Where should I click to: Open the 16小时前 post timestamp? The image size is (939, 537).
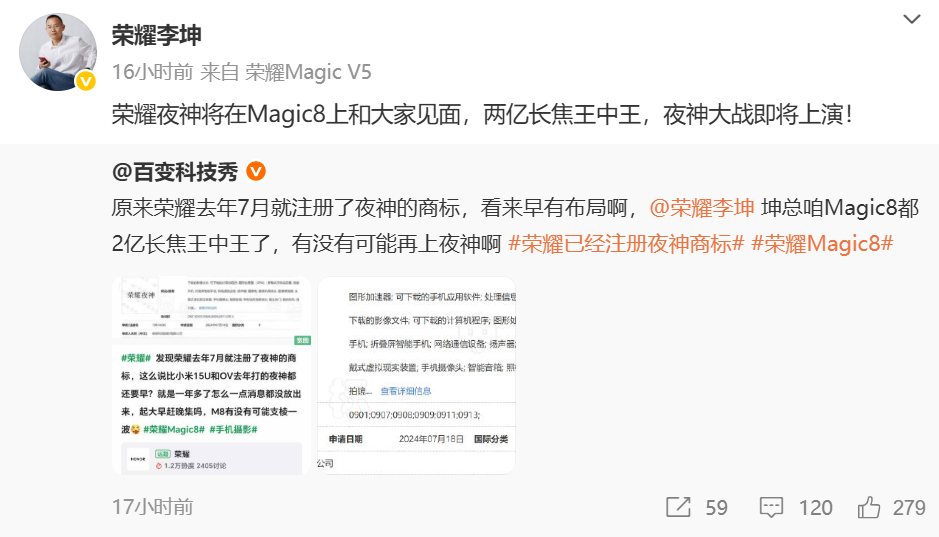(x=153, y=72)
